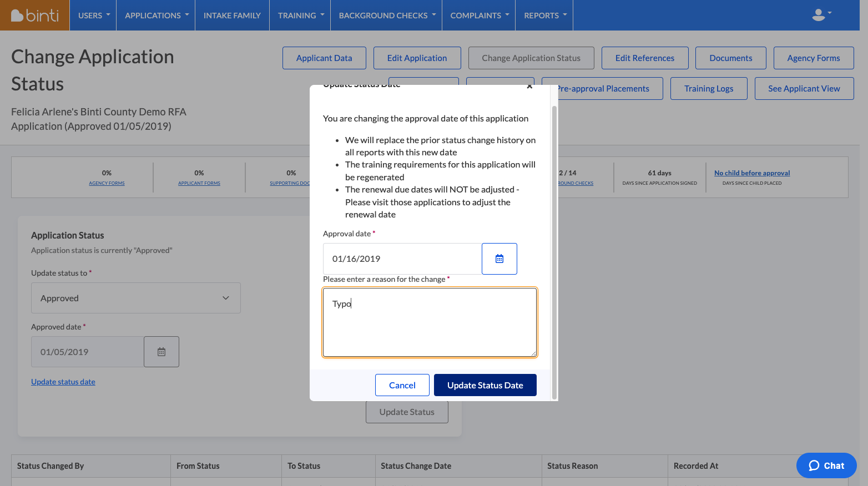Open Edit Application

[417, 58]
